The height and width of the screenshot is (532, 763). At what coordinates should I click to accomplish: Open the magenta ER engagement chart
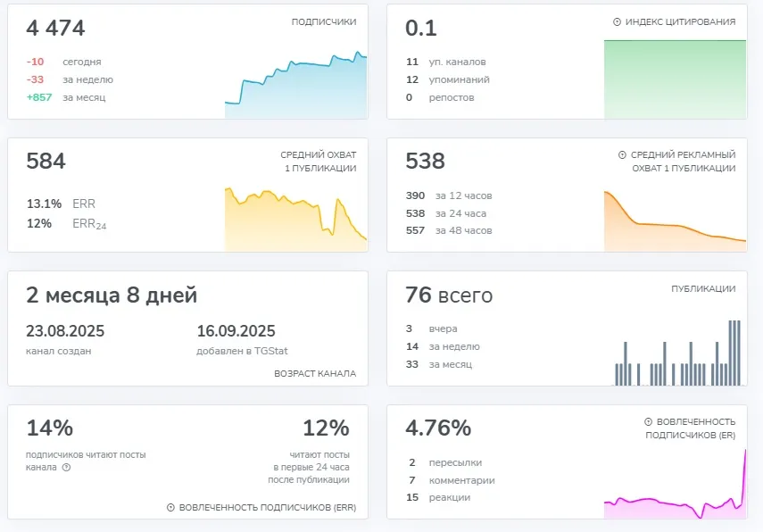(x=675, y=485)
